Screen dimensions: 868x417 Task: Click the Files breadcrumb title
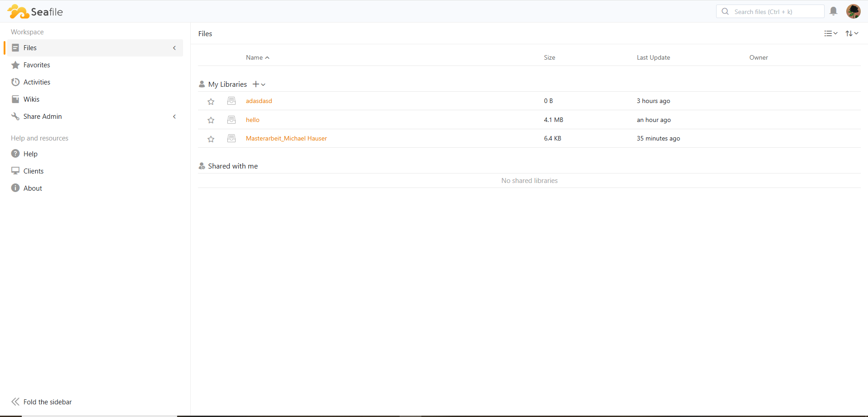point(205,34)
